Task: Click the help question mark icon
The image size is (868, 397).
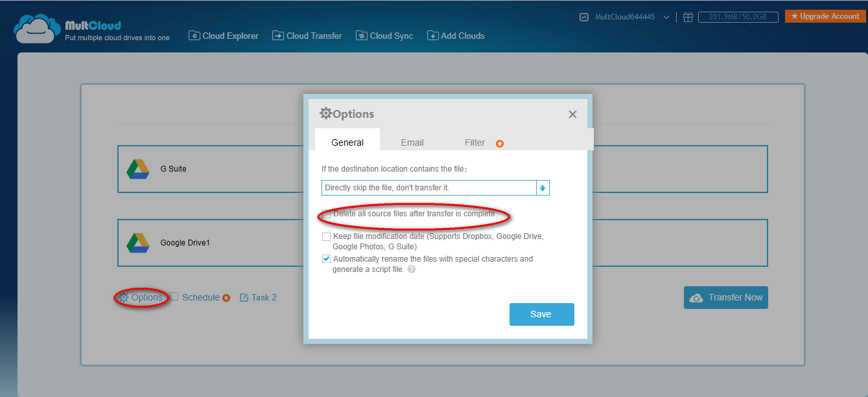Action: (x=412, y=269)
